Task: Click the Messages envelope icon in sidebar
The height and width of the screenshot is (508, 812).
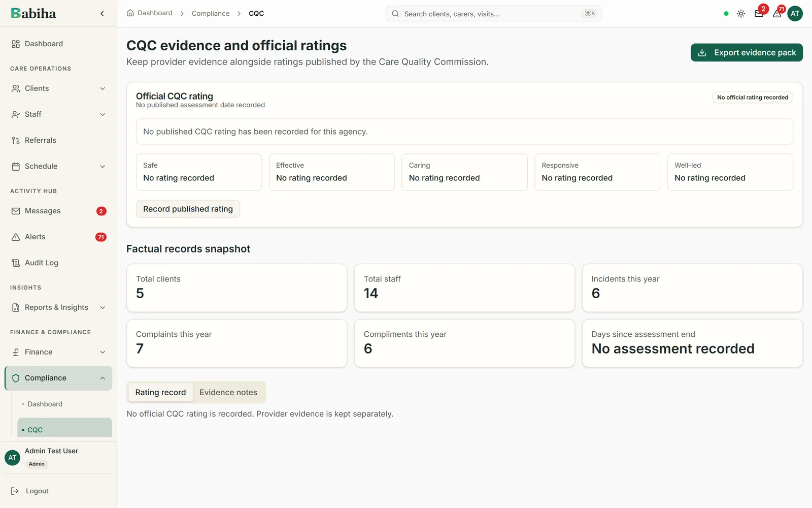Action: (x=16, y=211)
